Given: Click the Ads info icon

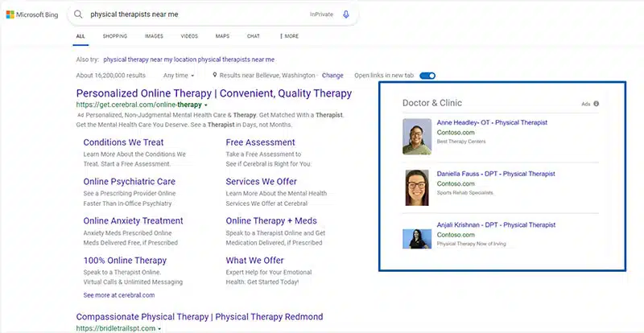Looking at the screenshot, I should [597, 104].
